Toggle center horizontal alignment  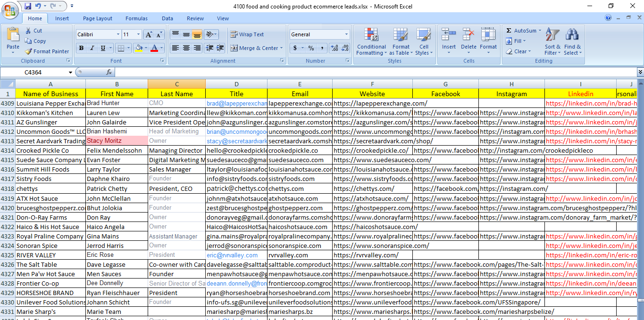click(x=186, y=48)
